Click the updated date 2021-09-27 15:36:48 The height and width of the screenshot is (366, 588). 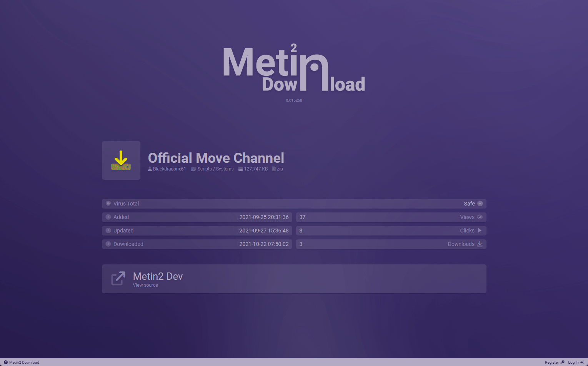pos(264,231)
